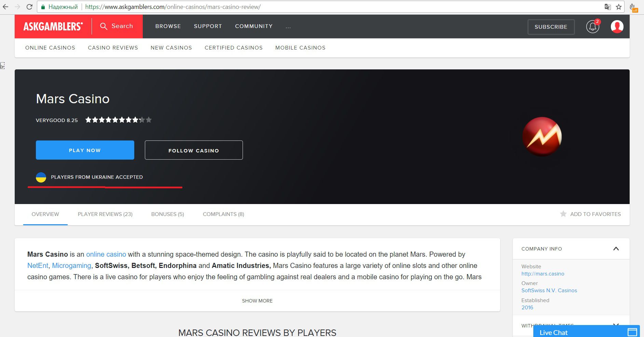Click the browser back arrow
644x337 pixels.
(5, 7)
